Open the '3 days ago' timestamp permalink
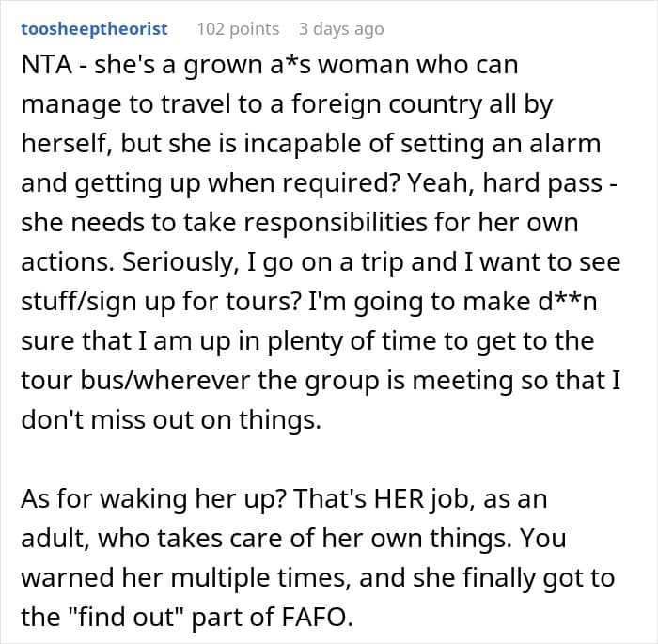The image size is (658, 644). click(341, 29)
